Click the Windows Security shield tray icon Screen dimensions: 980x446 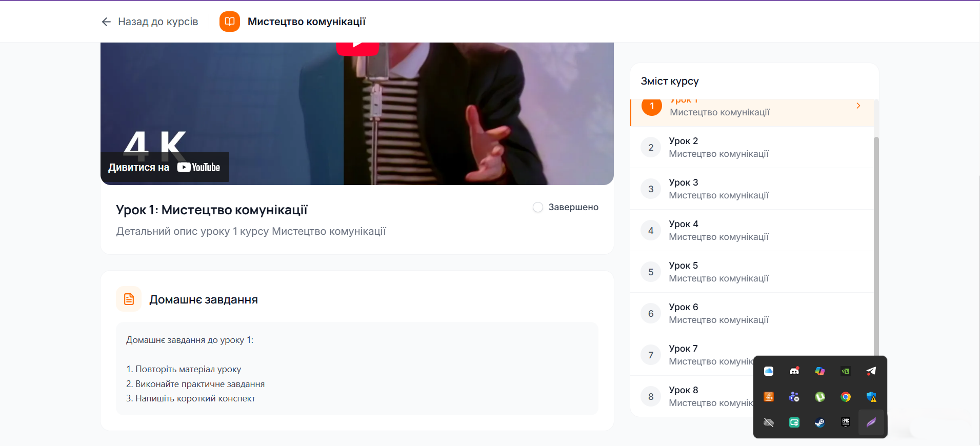point(871,397)
